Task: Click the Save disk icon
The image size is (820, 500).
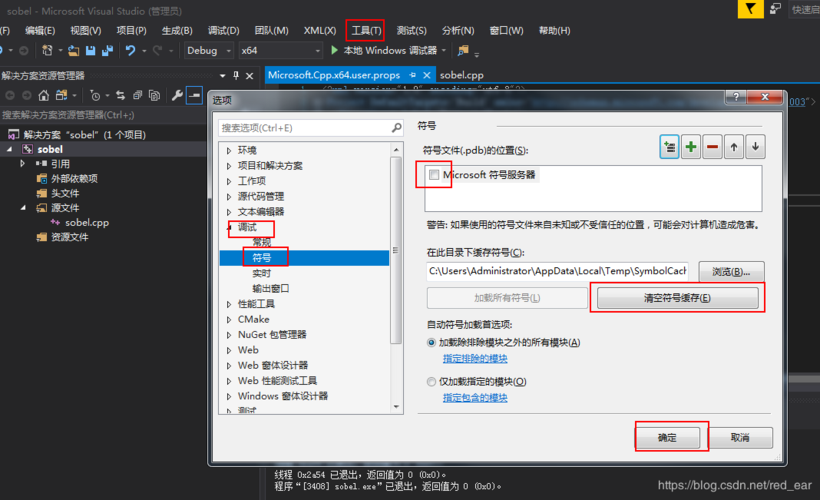Action: pos(90,50)
